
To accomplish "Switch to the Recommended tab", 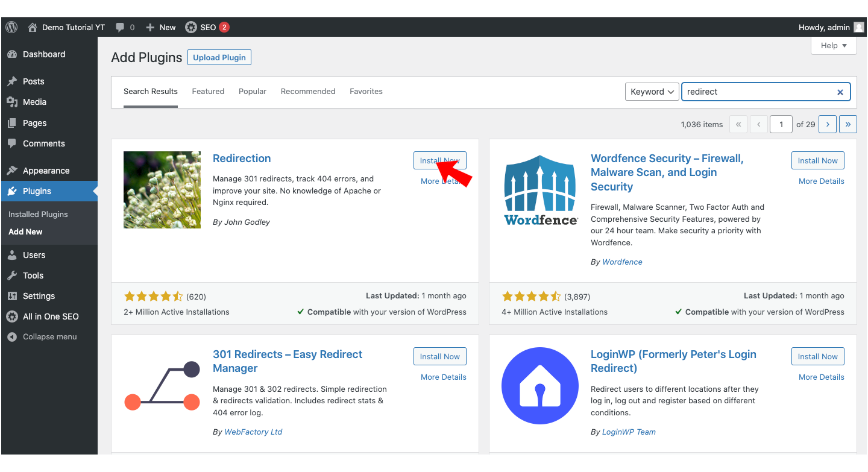I will (307, 91).
